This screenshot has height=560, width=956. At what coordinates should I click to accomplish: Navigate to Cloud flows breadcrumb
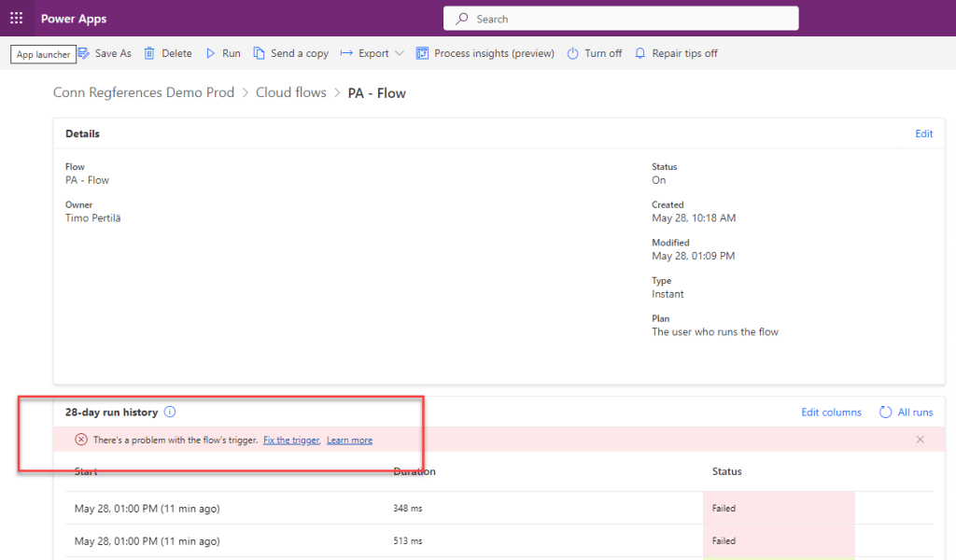click(x=291, y=92)
